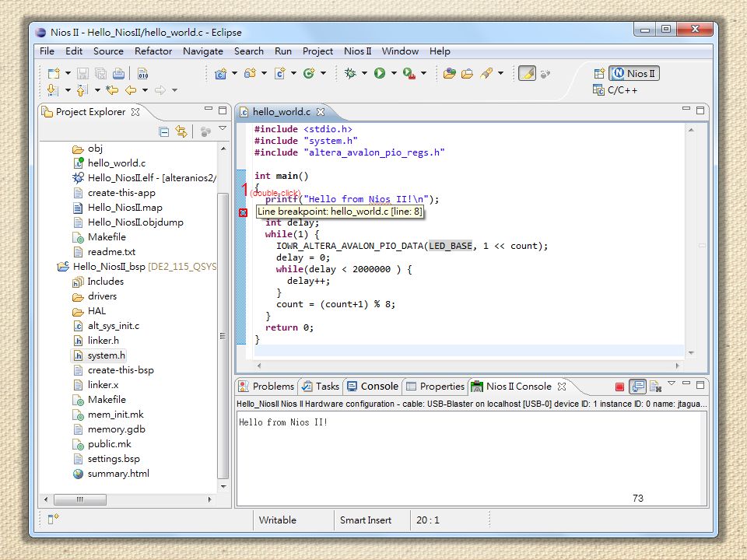Image resolution: width=747 pixels, height=560 pixels.
Task: Click the green Run button icon
Action: point(380,73)
